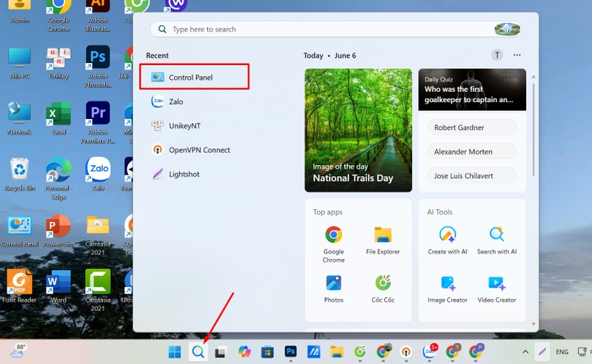Open Video Creator under AI Tools
Image resolution: width=592 pixels, height=364 pixels.
[497, 289]
